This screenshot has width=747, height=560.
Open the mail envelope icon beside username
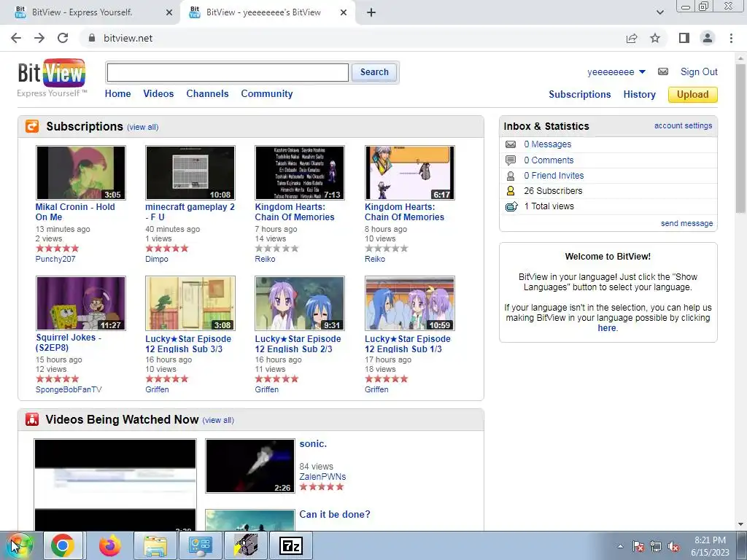(x=662, y=71)
